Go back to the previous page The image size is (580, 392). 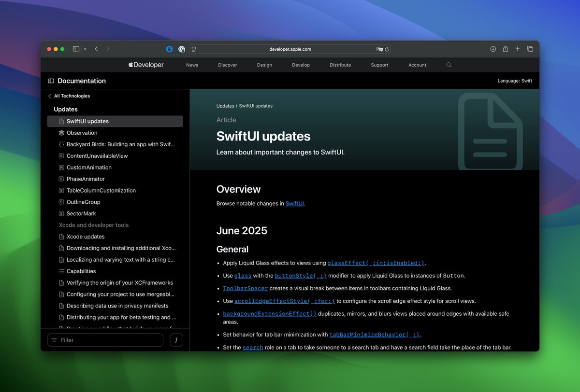pyautogui.click(x=96, y=49)
